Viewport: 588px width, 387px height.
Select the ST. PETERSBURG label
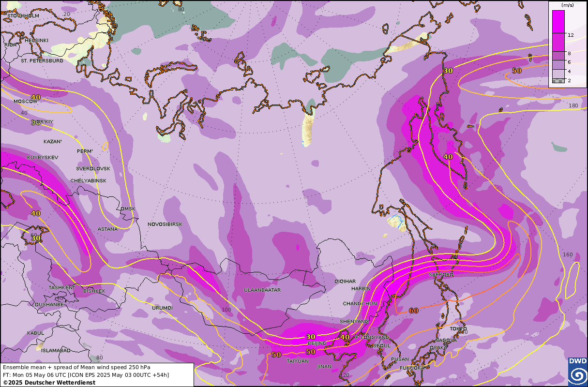tap(42, 61)
